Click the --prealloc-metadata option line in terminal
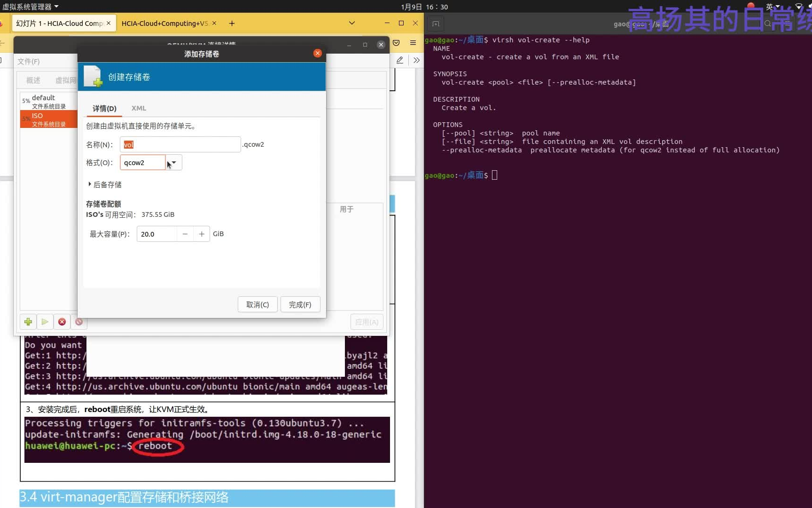The height and width of the screenshot is (508, 812). (610, 150)
